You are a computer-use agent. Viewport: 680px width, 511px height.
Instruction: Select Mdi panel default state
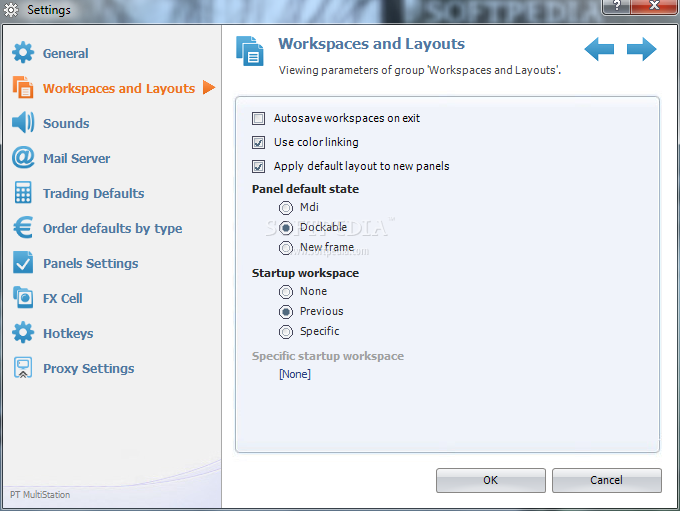click(286, 208)
